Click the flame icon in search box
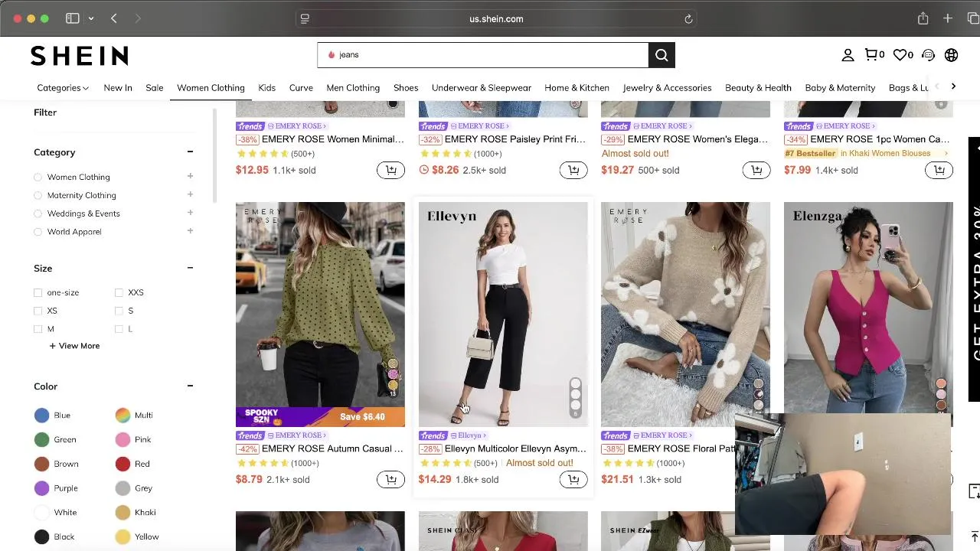The image size is (980, 551). click(x=332, y=55)
